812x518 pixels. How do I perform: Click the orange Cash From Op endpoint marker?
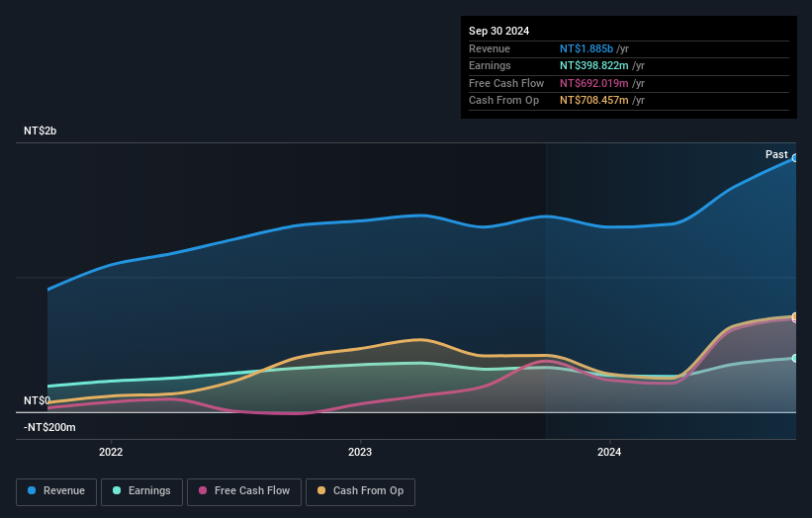[795, 316]
